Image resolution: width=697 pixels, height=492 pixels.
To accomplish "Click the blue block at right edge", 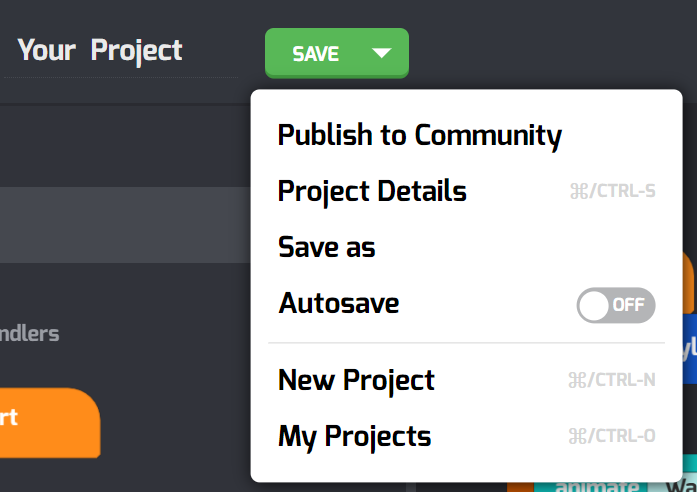I will (689, 348).
